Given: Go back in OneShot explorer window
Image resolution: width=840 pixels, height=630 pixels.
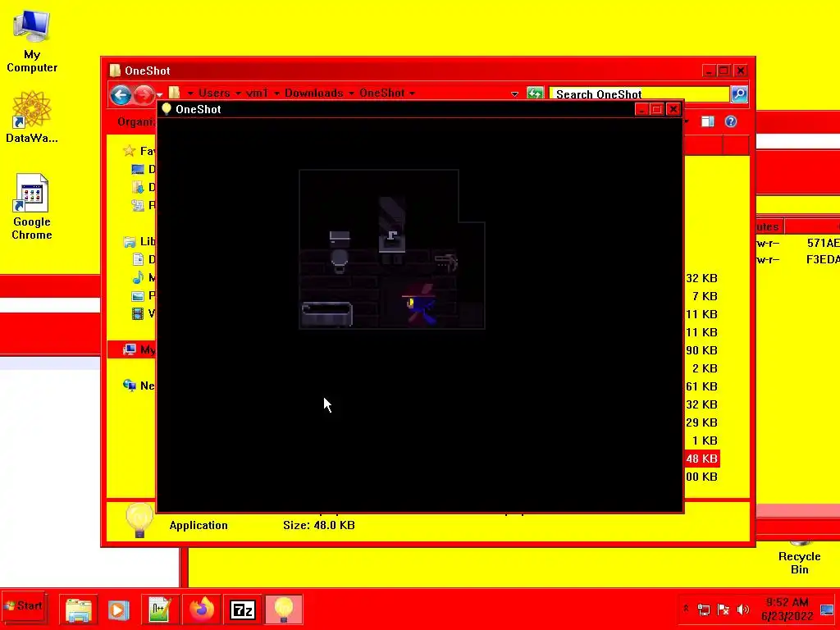Looking at the screenshot, I should pos(121,95).
